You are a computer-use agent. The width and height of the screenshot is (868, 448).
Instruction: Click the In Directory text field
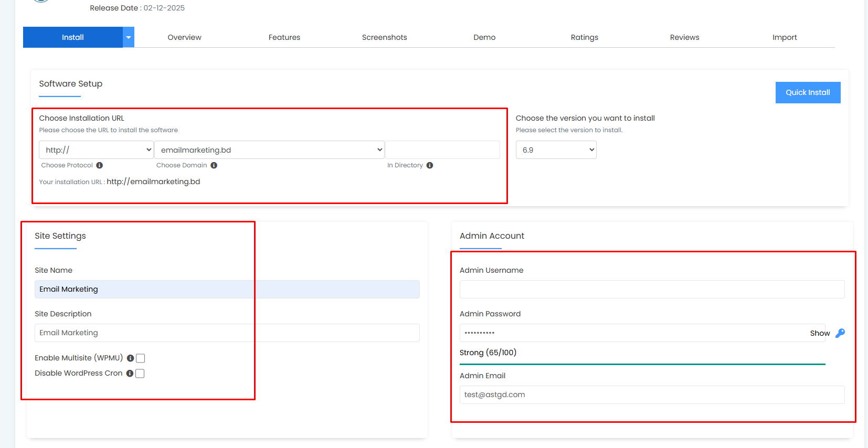[x=442, y=150]
